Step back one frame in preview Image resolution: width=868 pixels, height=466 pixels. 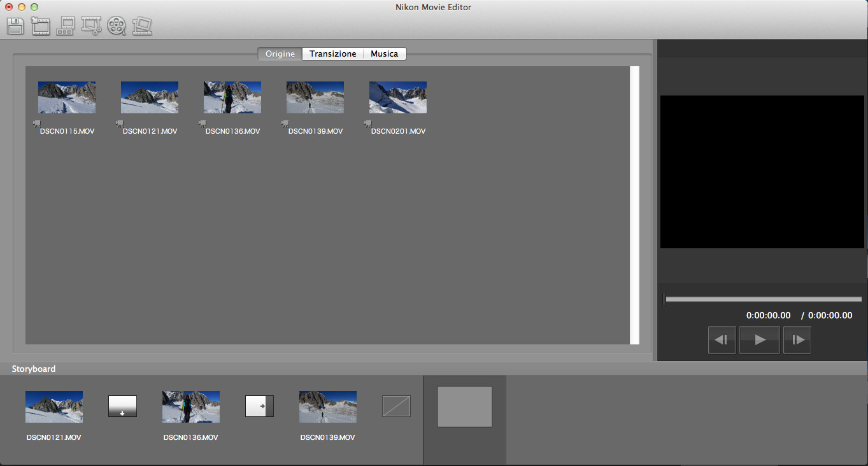tap(722, 340)
